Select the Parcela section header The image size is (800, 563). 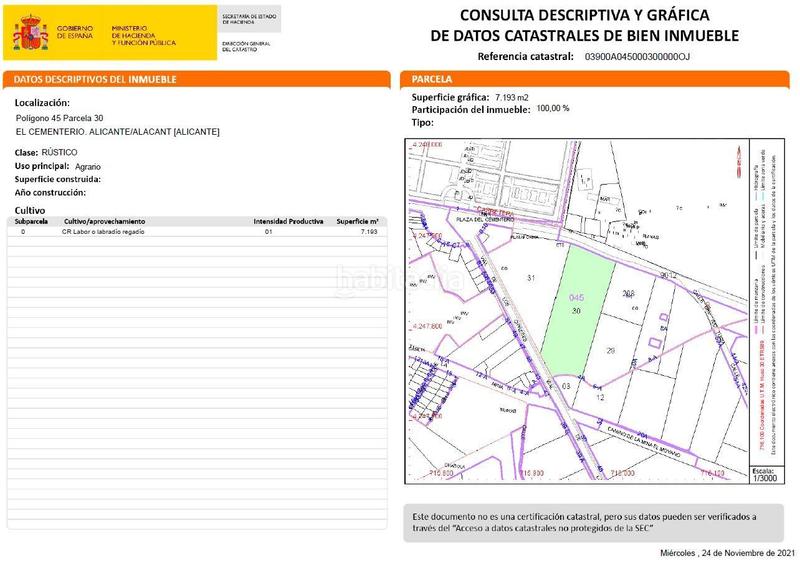coord(433,79)
